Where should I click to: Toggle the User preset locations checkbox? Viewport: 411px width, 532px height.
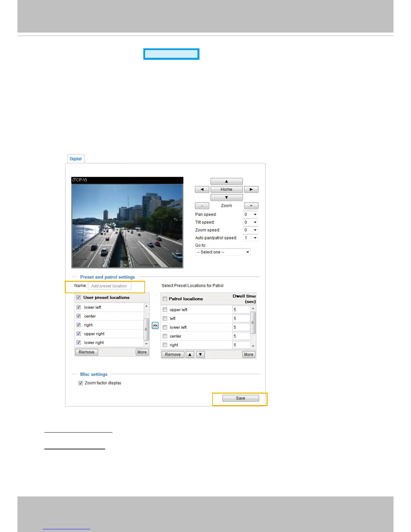point(79,298)
